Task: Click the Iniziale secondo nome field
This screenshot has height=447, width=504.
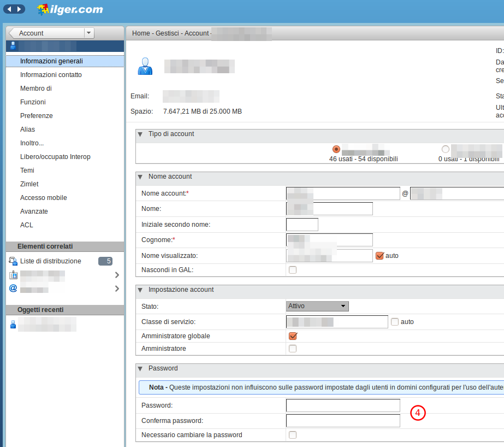Action: click(302, 225)
